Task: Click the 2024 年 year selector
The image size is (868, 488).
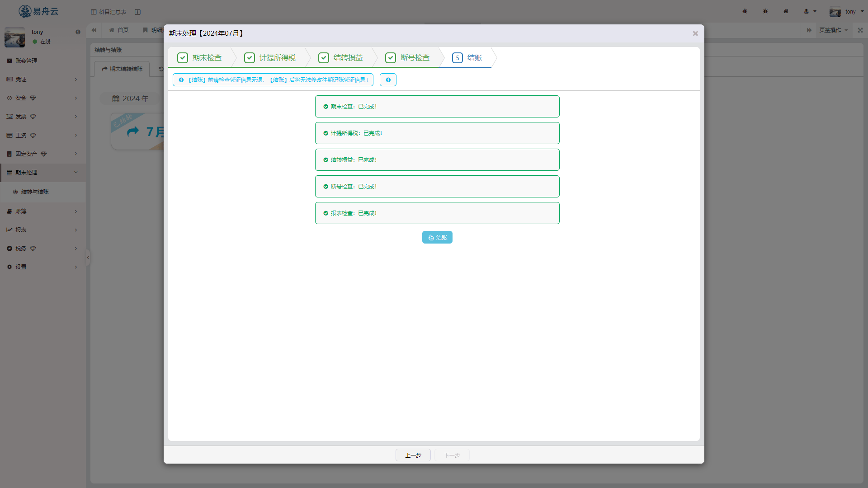Action: pyautogui.click(x=131, y=99)
